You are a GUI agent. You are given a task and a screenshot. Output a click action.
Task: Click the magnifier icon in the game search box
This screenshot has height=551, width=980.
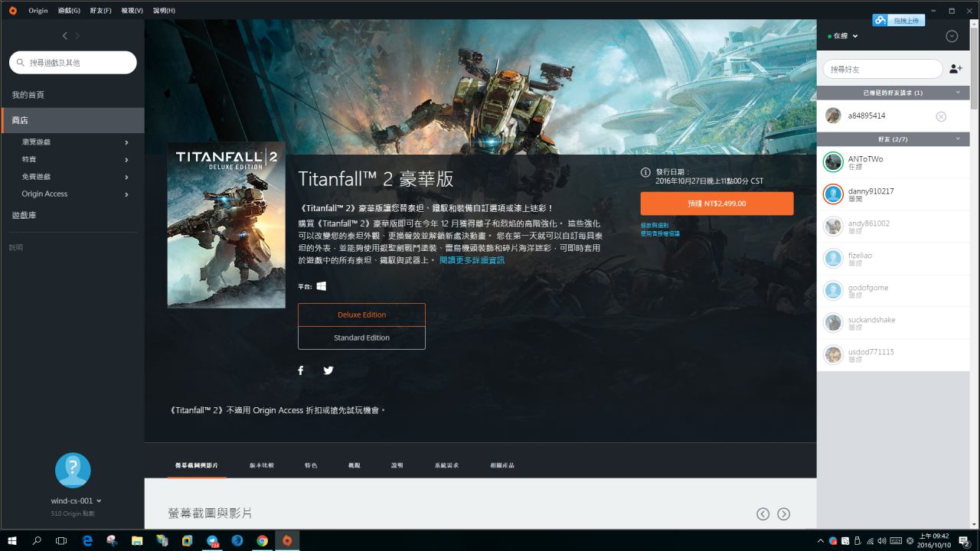pos(20,63)
